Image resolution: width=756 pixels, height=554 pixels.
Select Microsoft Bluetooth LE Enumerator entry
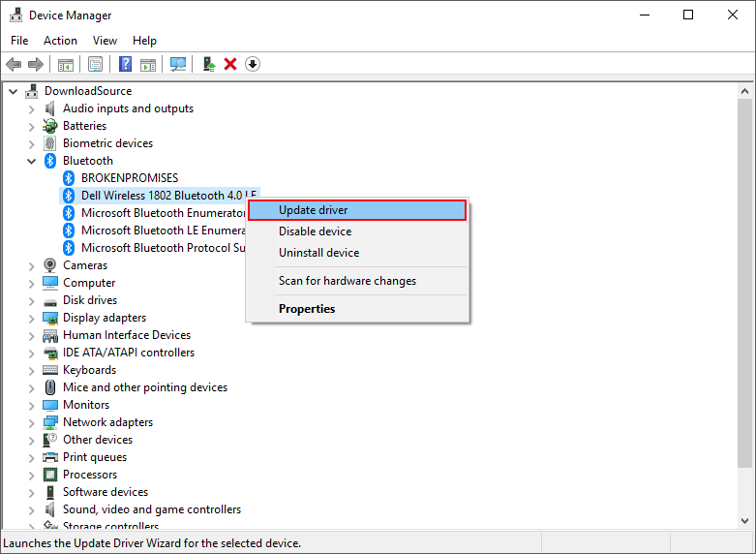point(163,231)
